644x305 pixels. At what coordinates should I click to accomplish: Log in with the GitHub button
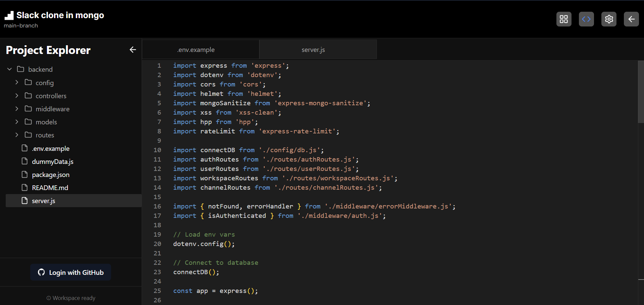point(70,272)
